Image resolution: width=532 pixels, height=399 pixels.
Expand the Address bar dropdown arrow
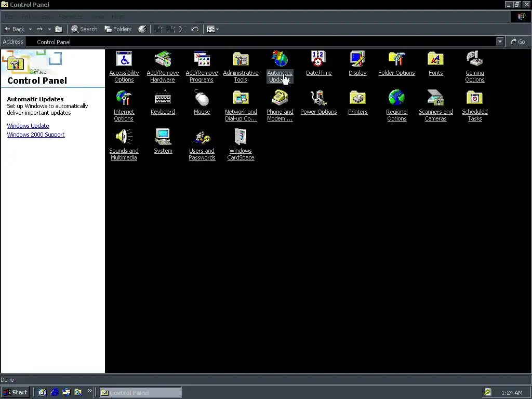coord(500,42)
